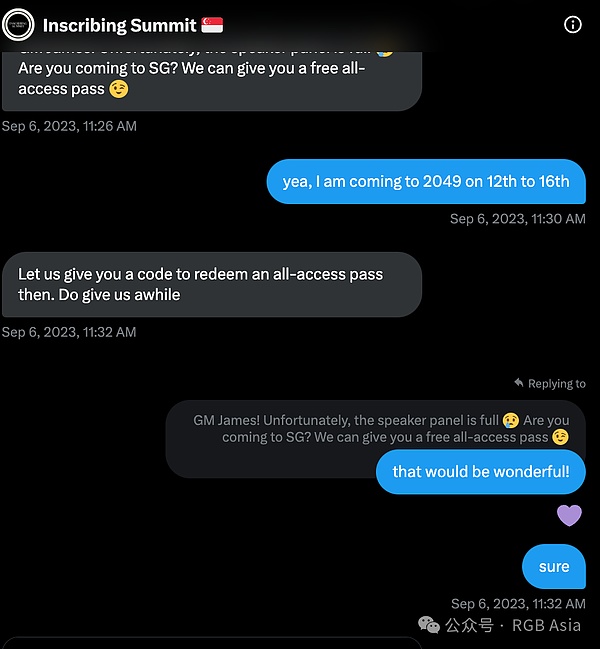Click the 11:30 AM timestamp
The image size is (600, 649).
(x=517, y=219)
